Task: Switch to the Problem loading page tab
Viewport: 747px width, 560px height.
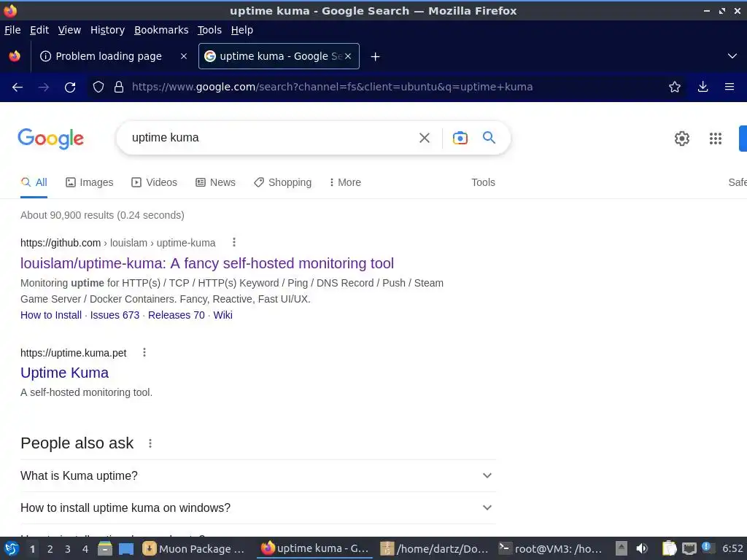Action: click(108, 56)
